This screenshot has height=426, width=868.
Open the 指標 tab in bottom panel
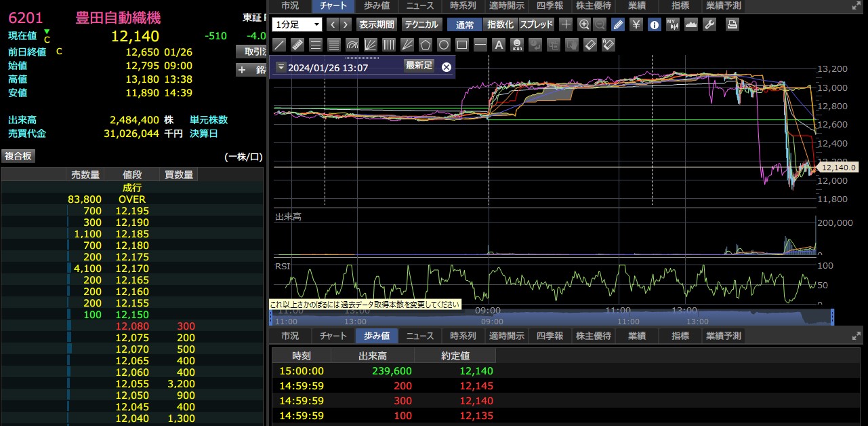[x=680, y=336]
